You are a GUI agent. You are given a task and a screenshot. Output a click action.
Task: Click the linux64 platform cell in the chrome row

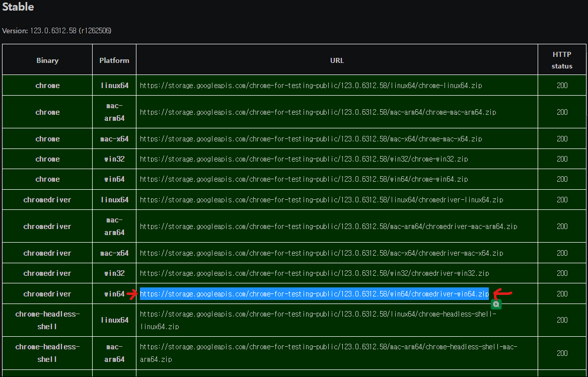(x=114, y=86)
